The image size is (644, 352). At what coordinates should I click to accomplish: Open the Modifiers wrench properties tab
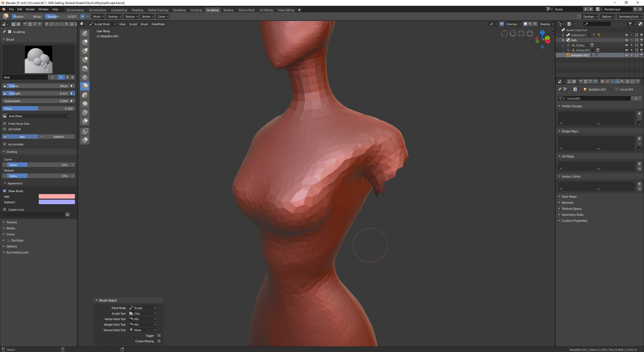pos(612,81)
